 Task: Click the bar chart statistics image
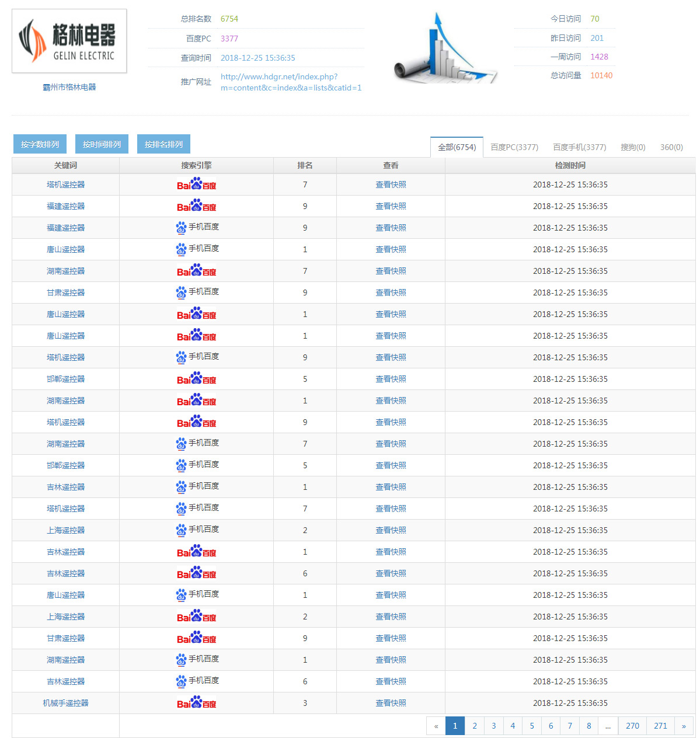[x=445, y=49]
